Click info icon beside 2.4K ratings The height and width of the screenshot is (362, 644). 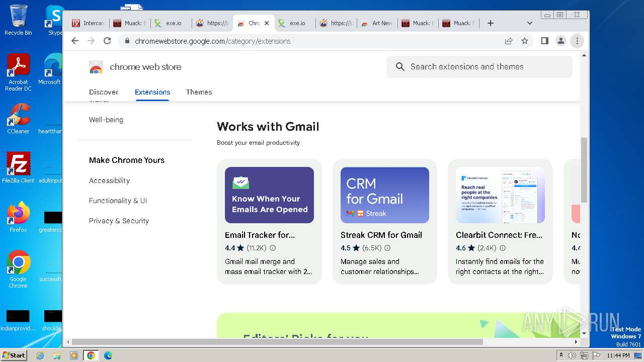pos(502,248)
